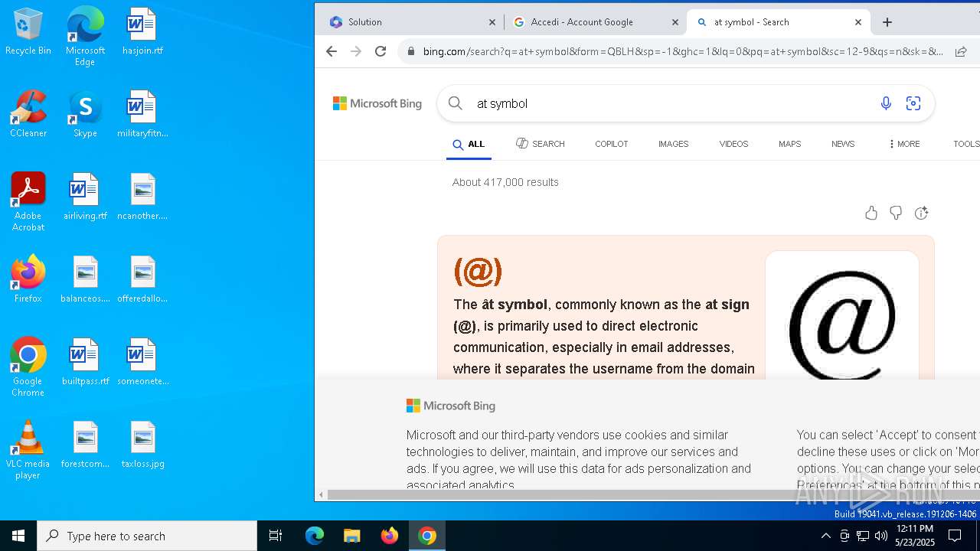Open Task View on the taskbar
The image size is (980, 551).
tap(276, 536)
